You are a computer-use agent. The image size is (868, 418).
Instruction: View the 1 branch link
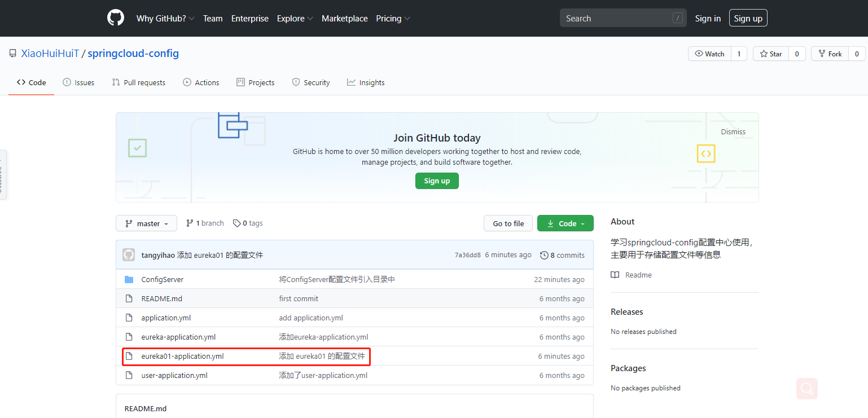(205, 223)
